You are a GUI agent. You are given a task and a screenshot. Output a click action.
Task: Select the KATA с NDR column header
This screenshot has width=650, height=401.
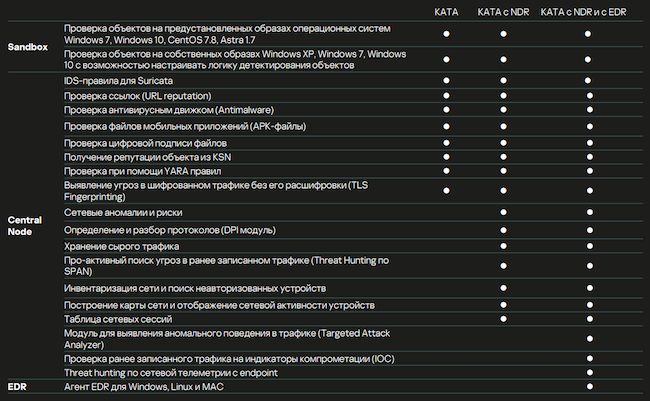[503, 11]
